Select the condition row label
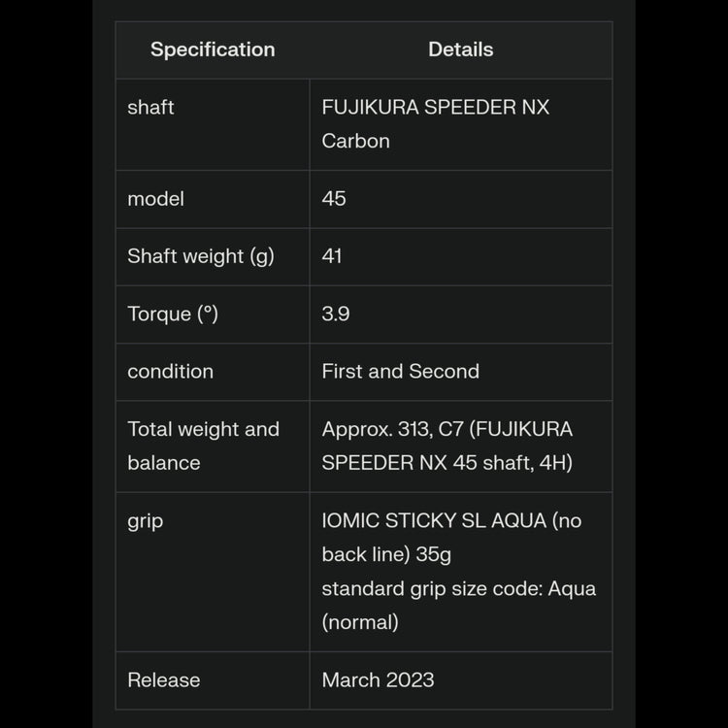The image size is (728, 728). pyautogui.click(x=170, y=371)
